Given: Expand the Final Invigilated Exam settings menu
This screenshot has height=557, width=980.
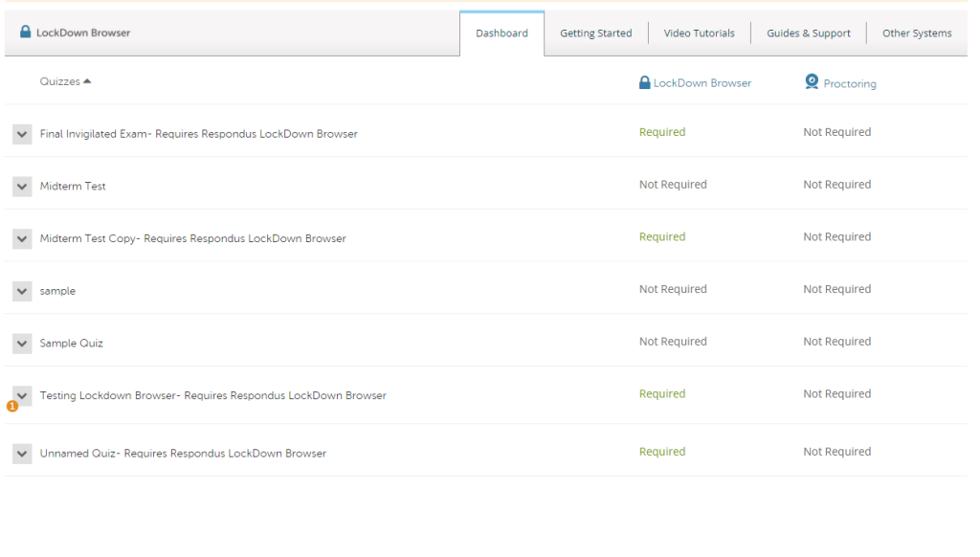Looking at the screenshot, I should [x=21, y=134].
